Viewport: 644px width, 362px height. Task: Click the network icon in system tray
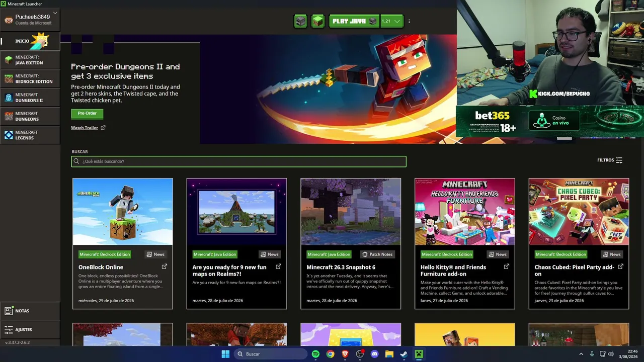(602, 354)
